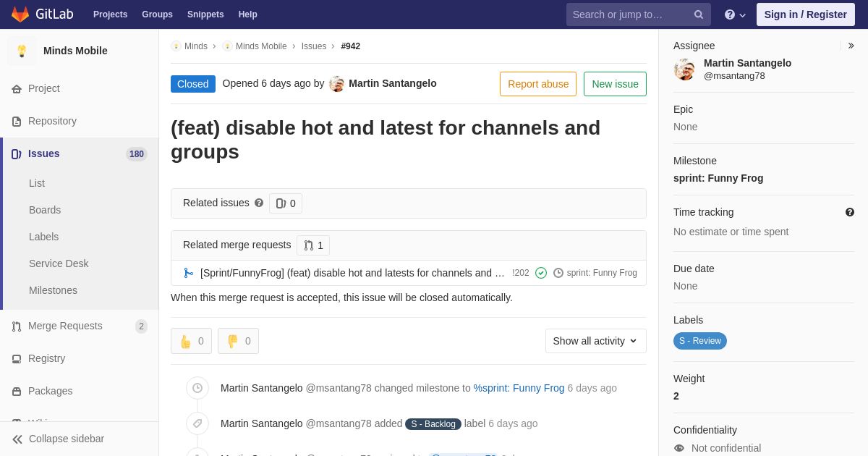Click Sign in / Register button
This screenshot has width=868, height=456.
tap(806, 14)
